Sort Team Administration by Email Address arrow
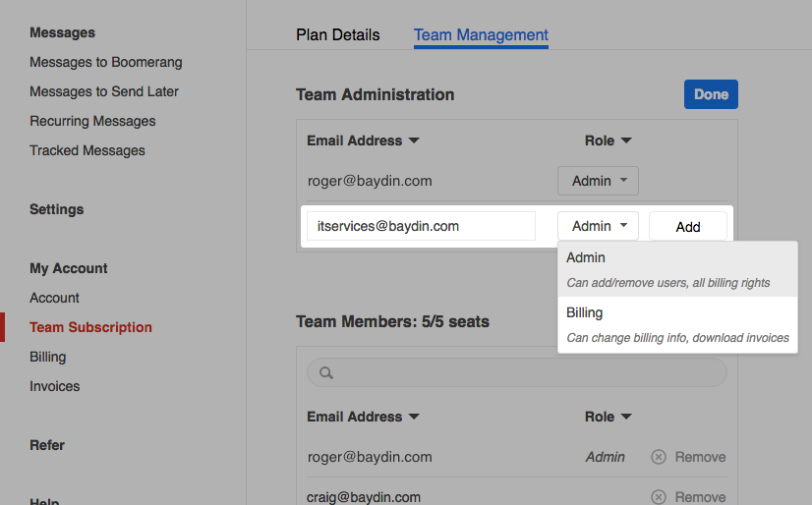The image size is (812, 505). click(x=414, y=140)
